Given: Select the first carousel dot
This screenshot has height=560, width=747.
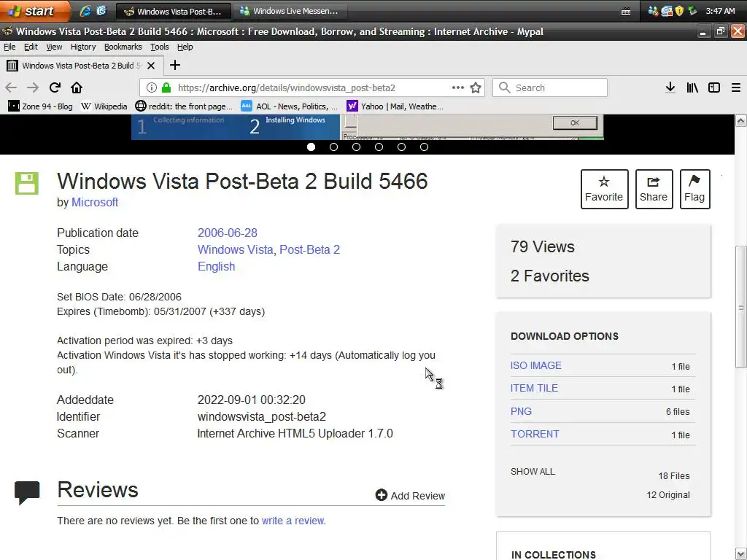Looking at the screenshot, I should tap(311, 147).
